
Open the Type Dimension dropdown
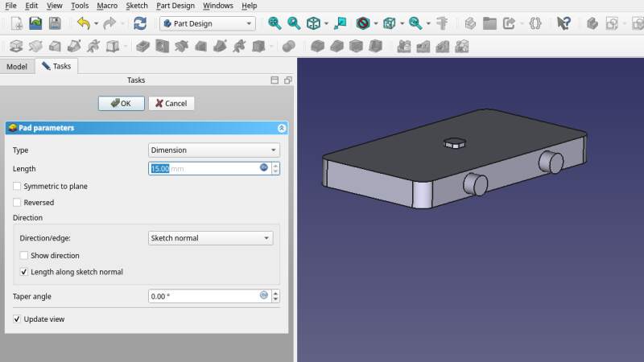(214, 150)
